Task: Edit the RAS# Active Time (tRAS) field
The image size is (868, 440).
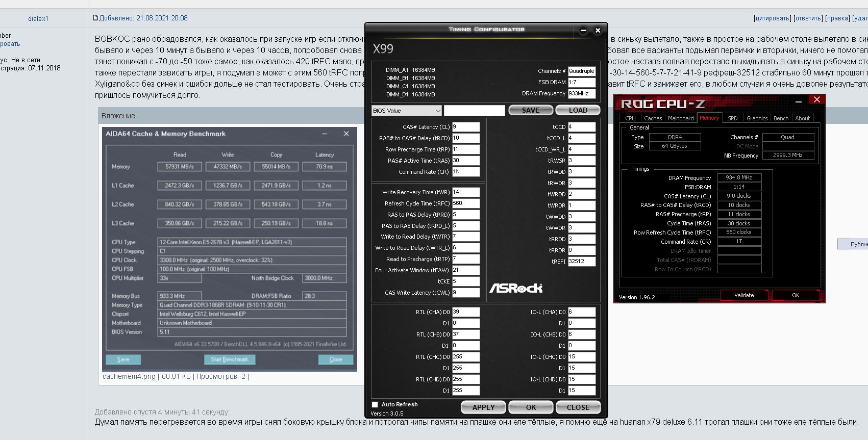Action: tap(466, 161)
